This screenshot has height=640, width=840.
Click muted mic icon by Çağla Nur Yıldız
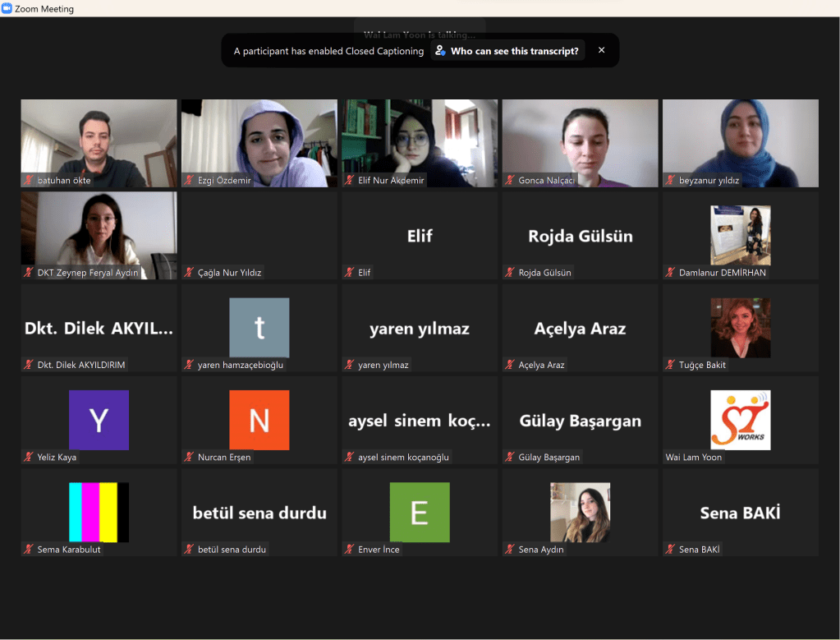click(190, 273)
